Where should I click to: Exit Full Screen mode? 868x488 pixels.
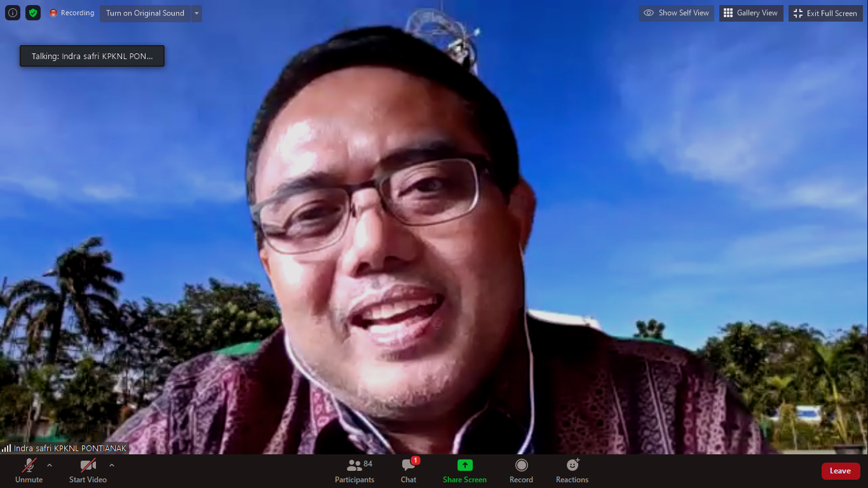point(825,13)
